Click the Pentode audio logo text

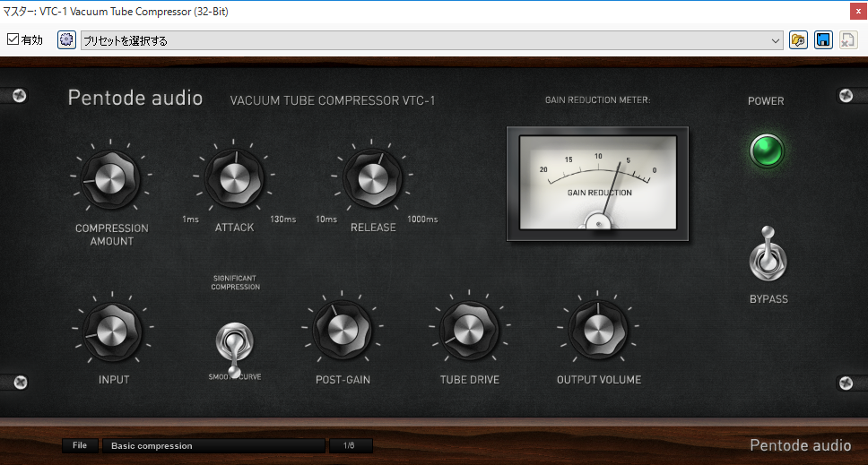(135, 98)
